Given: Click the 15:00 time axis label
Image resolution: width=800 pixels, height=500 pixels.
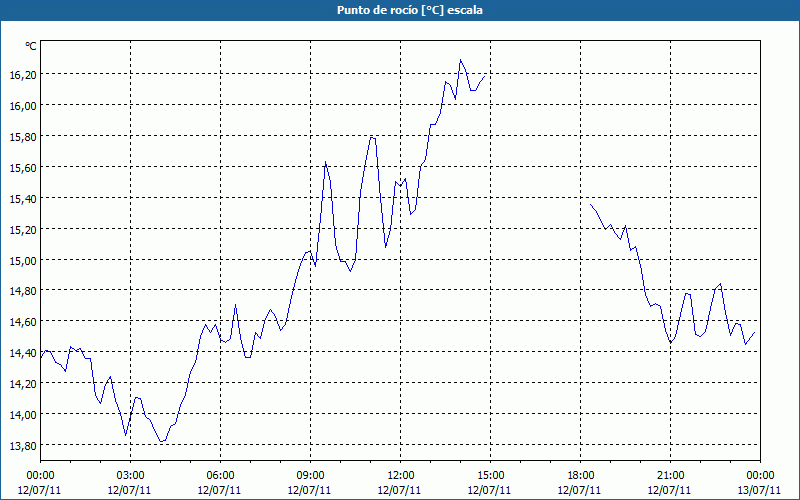Looking at the screenshot, I should (490, 476).
